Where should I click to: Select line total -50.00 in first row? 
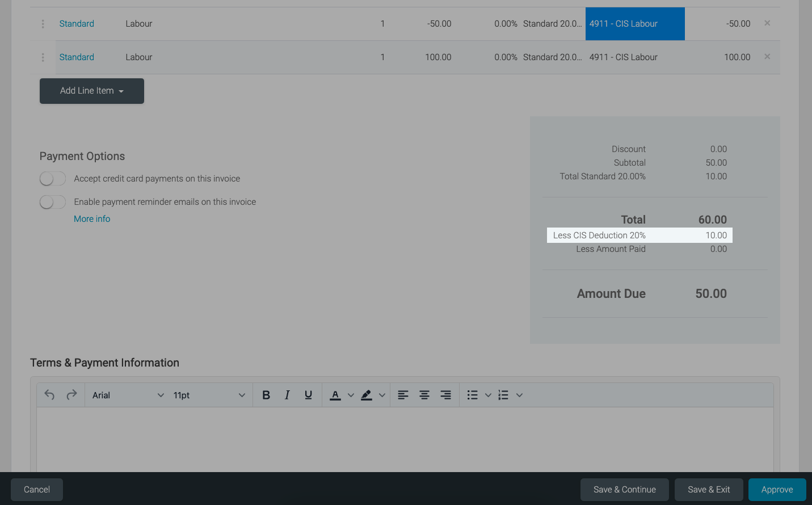(738, 24)
